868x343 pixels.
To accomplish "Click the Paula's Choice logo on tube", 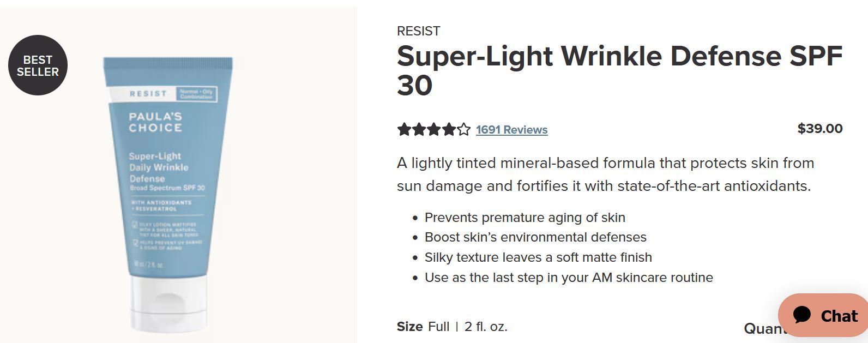I will 155,122.
